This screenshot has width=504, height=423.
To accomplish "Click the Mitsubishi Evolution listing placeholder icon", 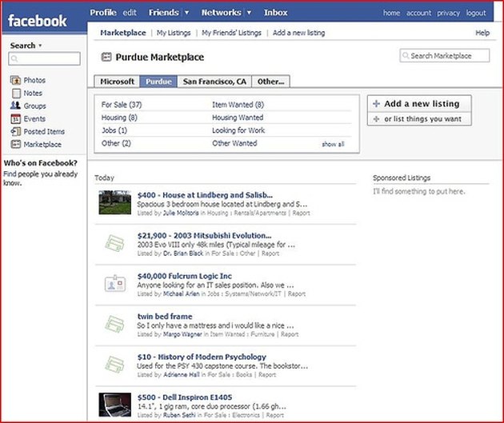I will click(x=114, y=243).
